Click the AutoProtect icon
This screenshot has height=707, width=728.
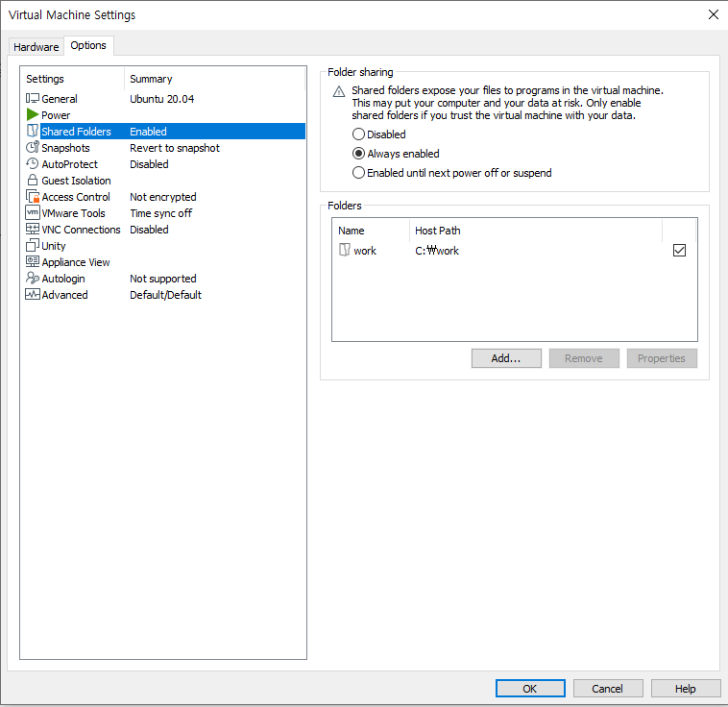(x=32, y=163)
